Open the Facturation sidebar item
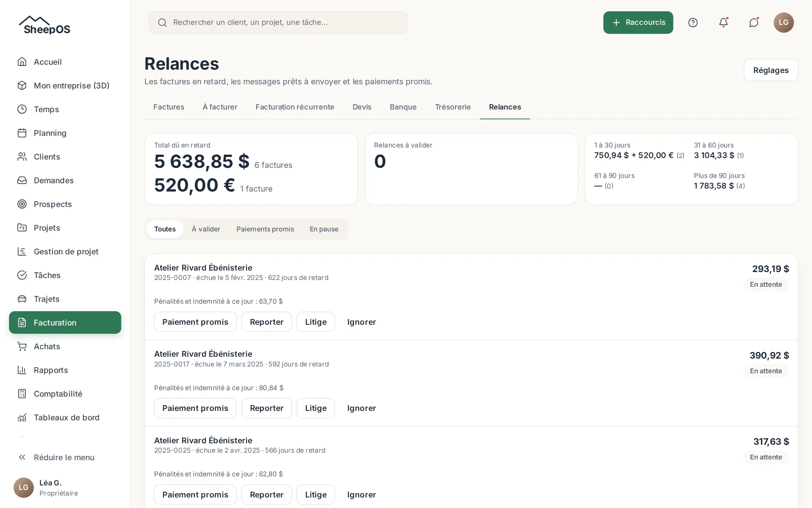 pyautogui.click(x=65, y=322)
